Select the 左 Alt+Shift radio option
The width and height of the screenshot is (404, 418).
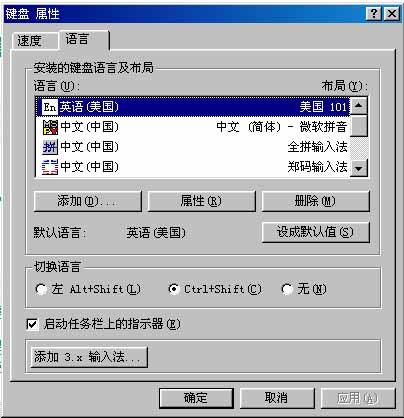pyautogui.click(x=40, y=289)
